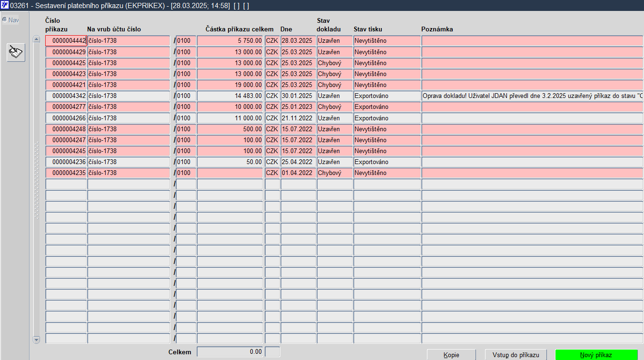
Task: Click the Kopie button
Action: click(x=451, y=355)
